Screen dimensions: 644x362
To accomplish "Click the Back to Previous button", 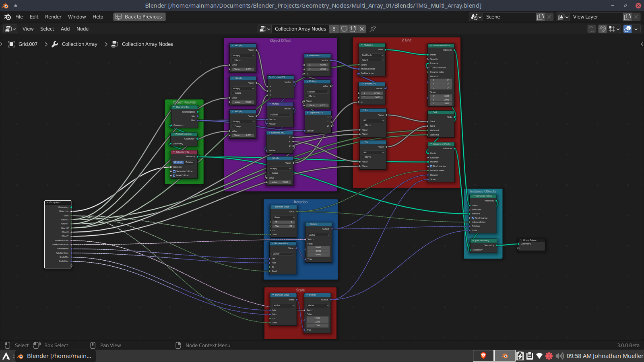I will tap(139, 16).
